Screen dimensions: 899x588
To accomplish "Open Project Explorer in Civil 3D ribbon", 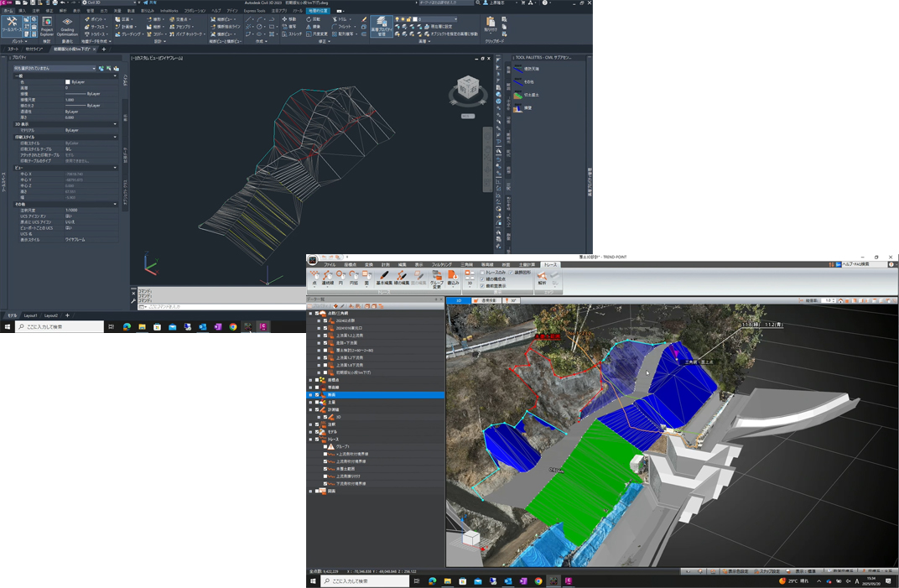I will click(47, 25).
